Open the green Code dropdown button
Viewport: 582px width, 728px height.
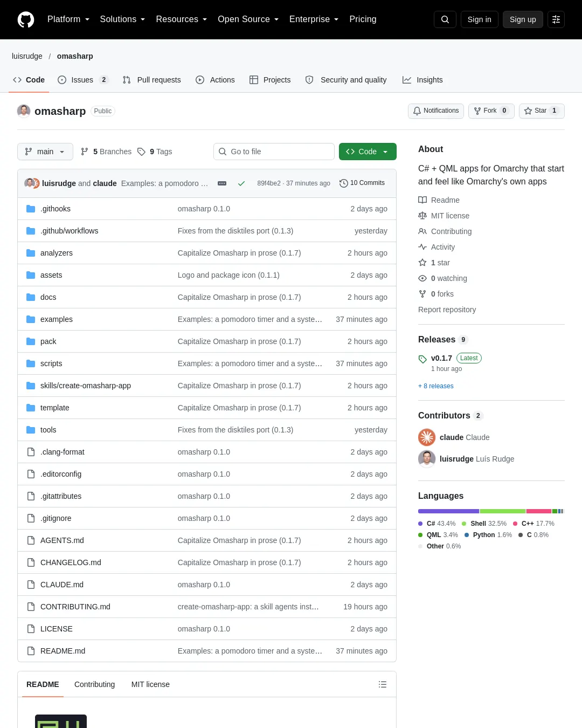pyautogui.click(x=368, y=152)
